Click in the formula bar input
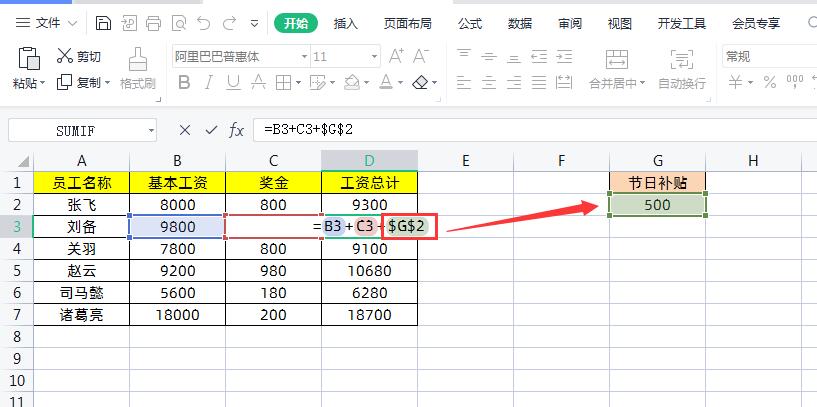 coord(535,130)
